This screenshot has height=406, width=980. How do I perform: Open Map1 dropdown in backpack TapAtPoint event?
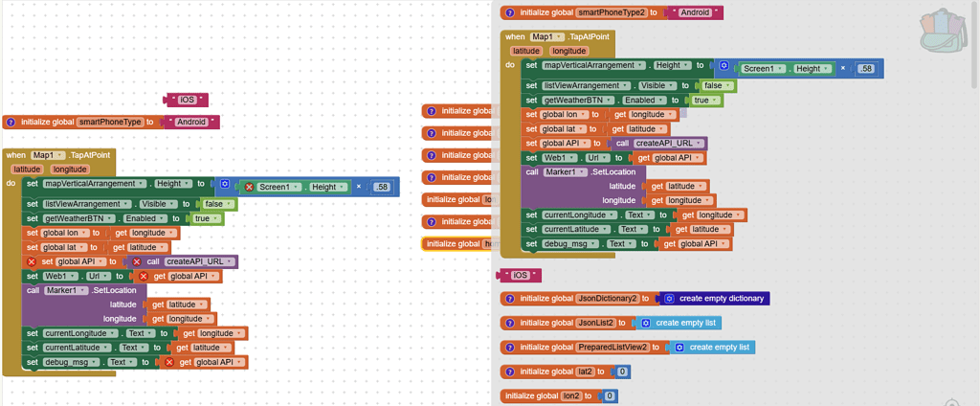tap(548, 37)
